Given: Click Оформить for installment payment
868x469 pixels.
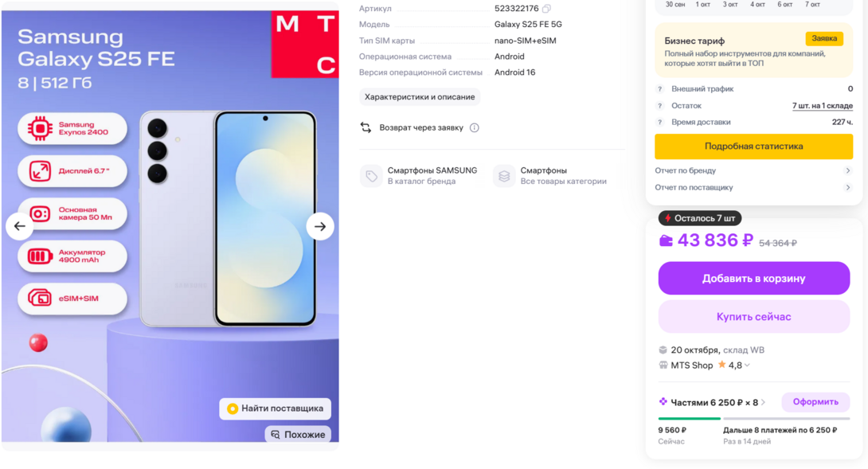Looking at the screenshot, I should [815, 402].
